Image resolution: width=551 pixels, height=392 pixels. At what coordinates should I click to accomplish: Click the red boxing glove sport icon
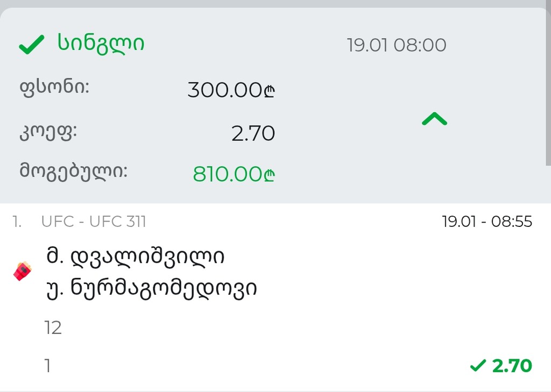tap(22, 271)
